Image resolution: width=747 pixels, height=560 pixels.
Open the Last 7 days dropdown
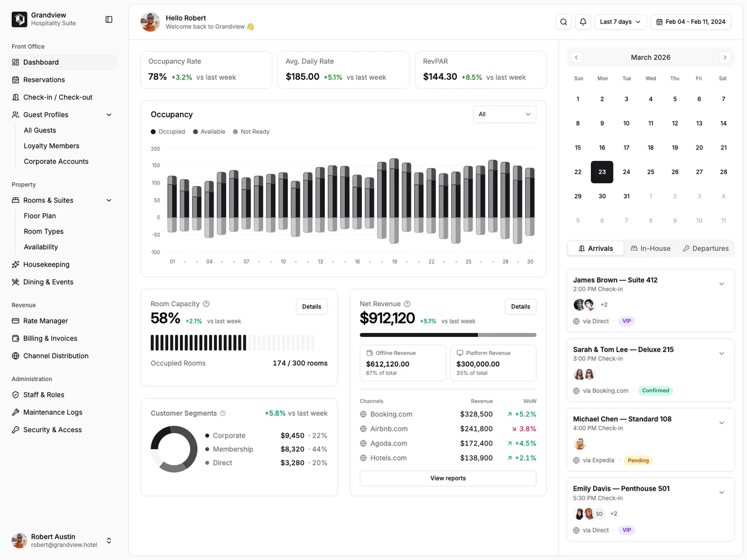(x=620, y=21)
